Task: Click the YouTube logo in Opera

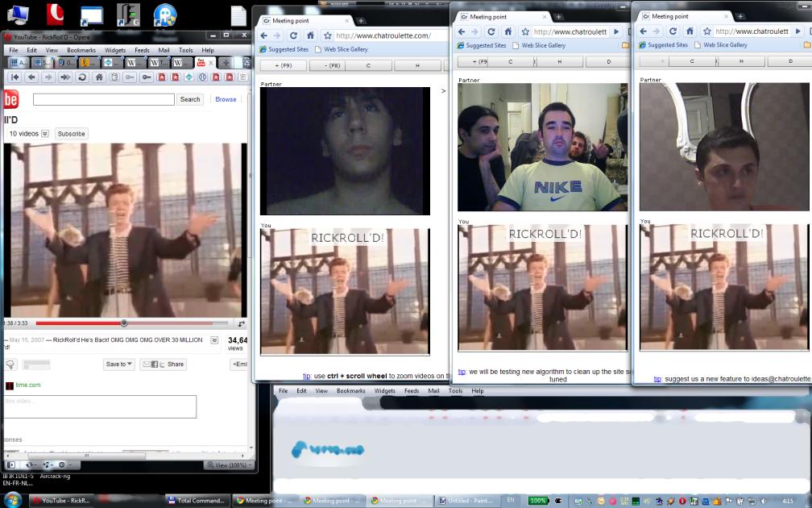Action: [11, 99]
